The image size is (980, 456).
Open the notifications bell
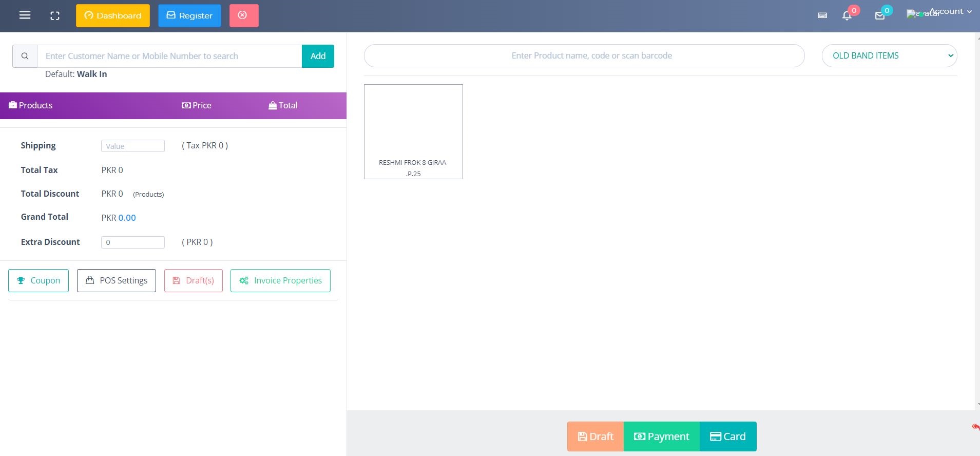[847, 15]
